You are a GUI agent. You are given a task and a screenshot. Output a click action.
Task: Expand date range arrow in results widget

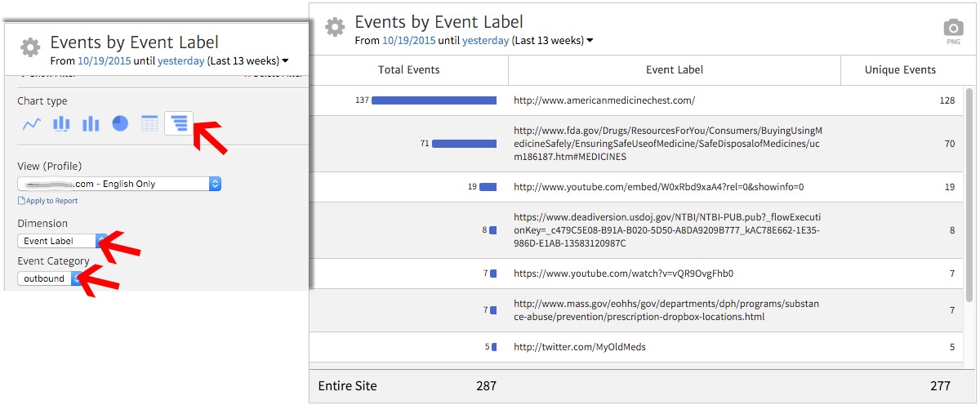tap(590, 41)
